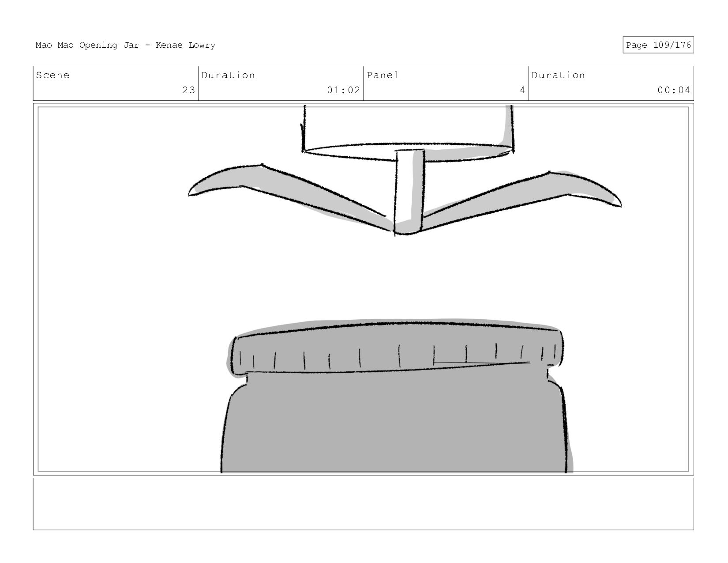The image size is (728, 563).
Task: Click the 'Page 109/176' box
Action: (x=658, y=45)
